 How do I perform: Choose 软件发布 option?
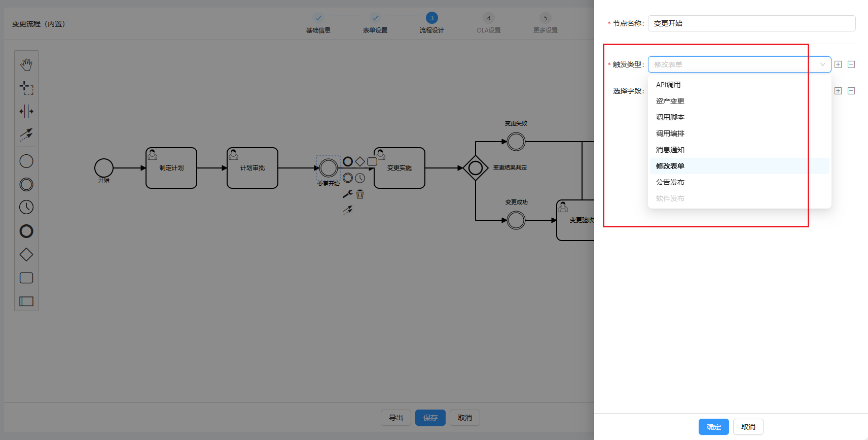[x=739, y=198]
